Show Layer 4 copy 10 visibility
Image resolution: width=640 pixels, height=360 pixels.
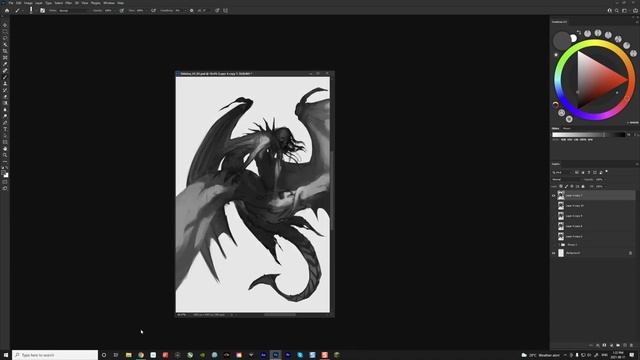[554, 206]
